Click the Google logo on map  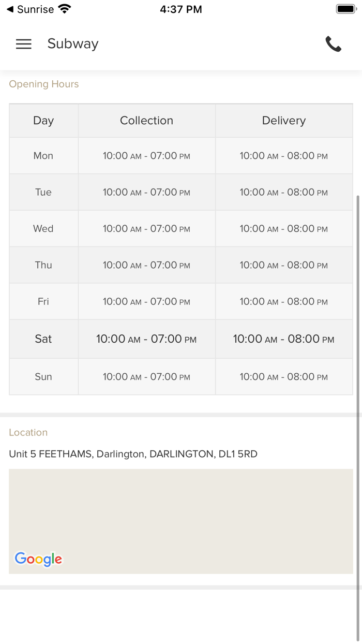[x=38, y=559]
